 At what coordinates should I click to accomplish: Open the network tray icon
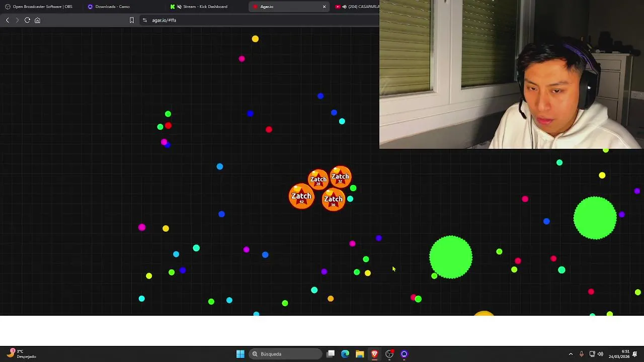point(592,354)
